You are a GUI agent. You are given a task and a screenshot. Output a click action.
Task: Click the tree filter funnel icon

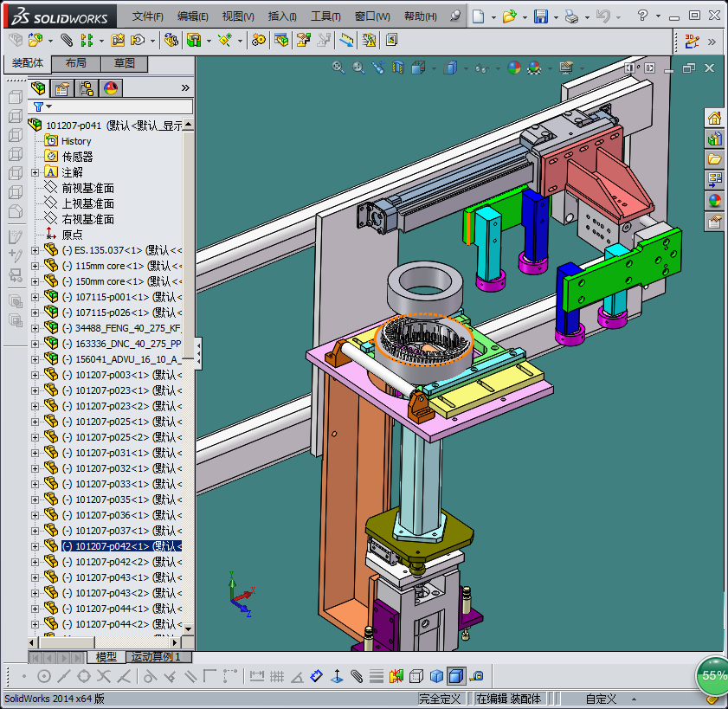[38, 106]
